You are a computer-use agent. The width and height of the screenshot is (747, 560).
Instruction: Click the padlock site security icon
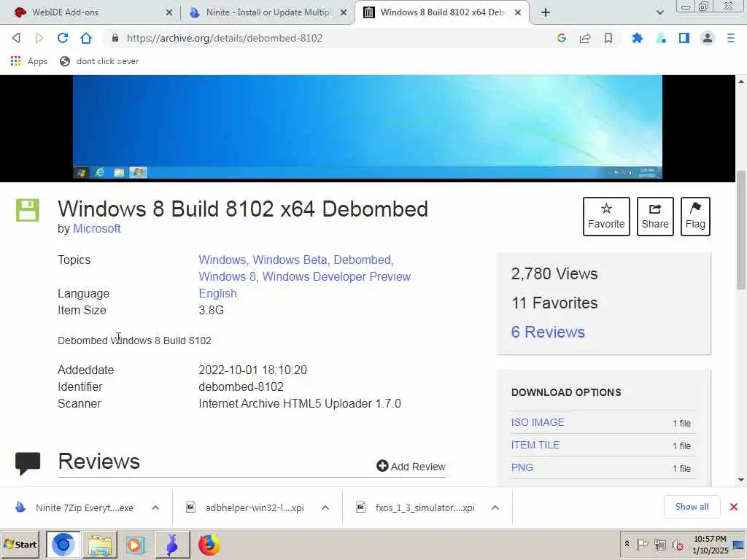click(115, 38)
